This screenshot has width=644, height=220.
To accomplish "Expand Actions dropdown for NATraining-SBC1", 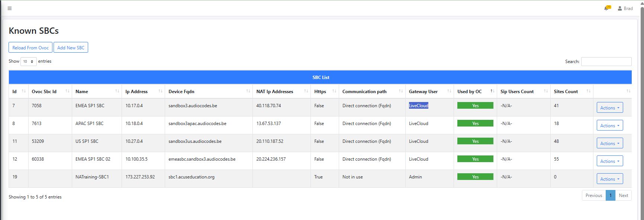I will [x=609, y=179].
